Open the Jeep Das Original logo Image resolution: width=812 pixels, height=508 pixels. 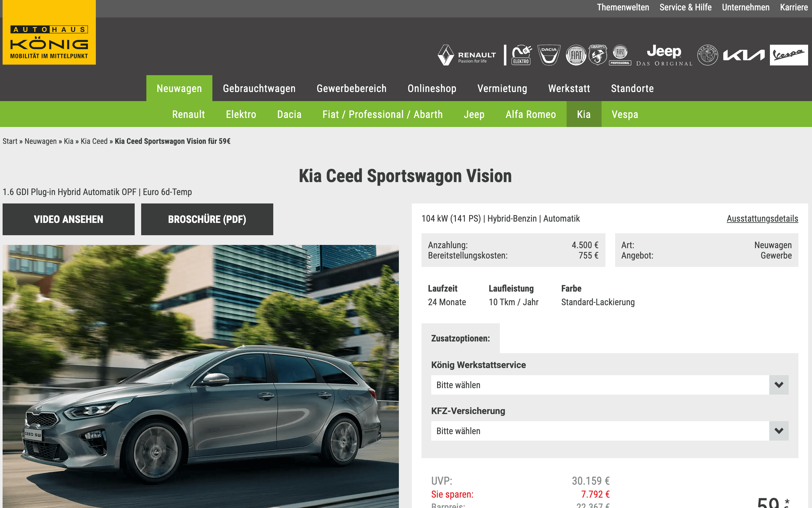tap(664, 55)
